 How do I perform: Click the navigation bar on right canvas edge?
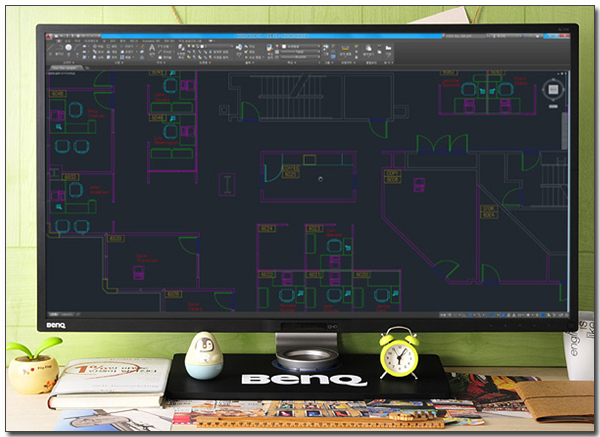[x=565, y=130]
